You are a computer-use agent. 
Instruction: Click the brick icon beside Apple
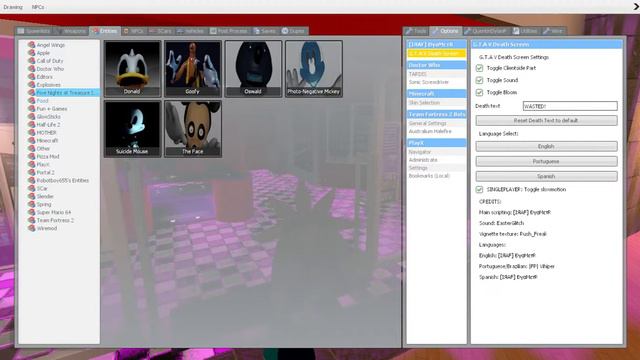tap(31, 53)
